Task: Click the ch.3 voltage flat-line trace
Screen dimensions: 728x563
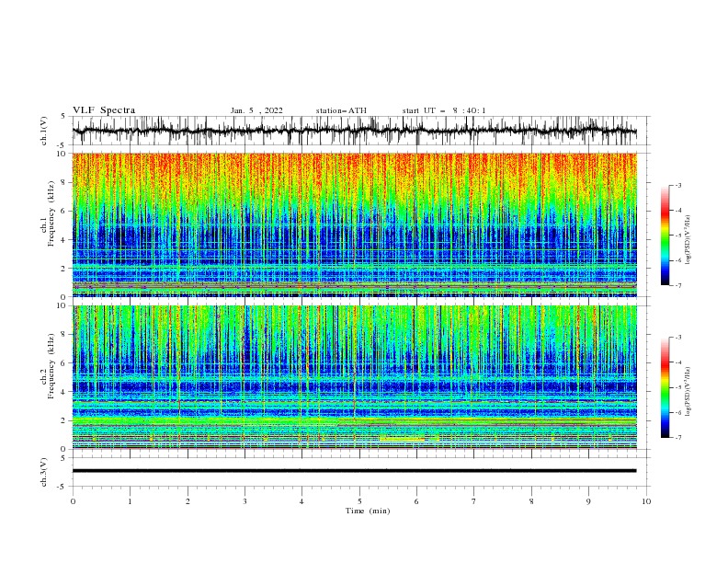Action: (354, 471)
